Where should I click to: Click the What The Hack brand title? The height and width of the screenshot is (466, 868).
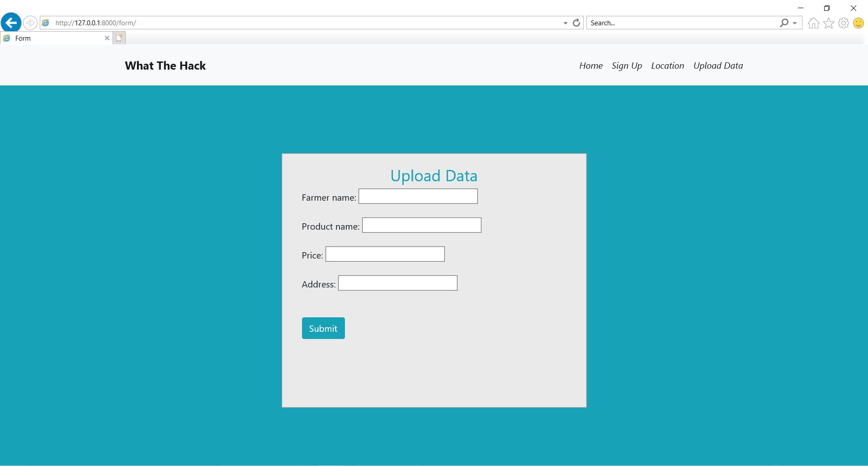tap(165, 66)
